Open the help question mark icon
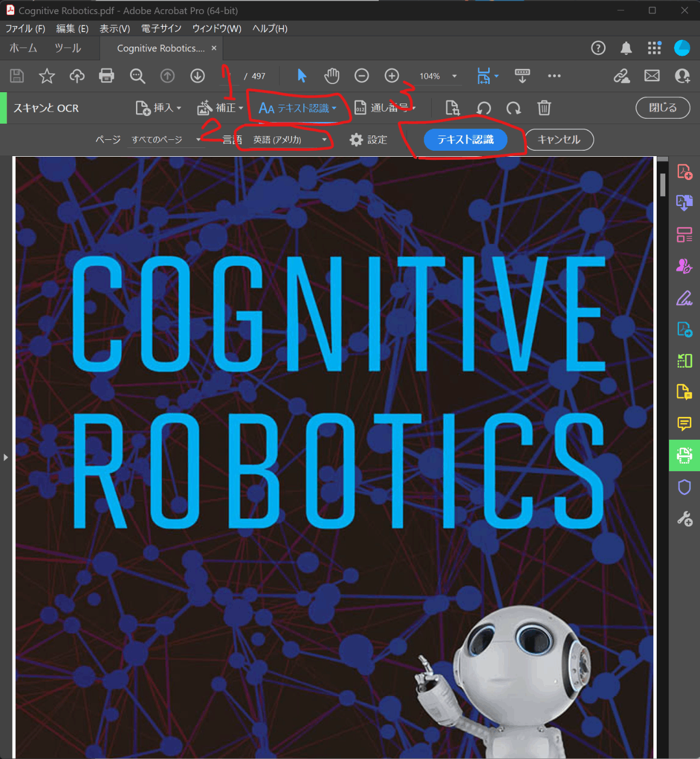This screenshot has width=700, height=759. tap(598, 48)
